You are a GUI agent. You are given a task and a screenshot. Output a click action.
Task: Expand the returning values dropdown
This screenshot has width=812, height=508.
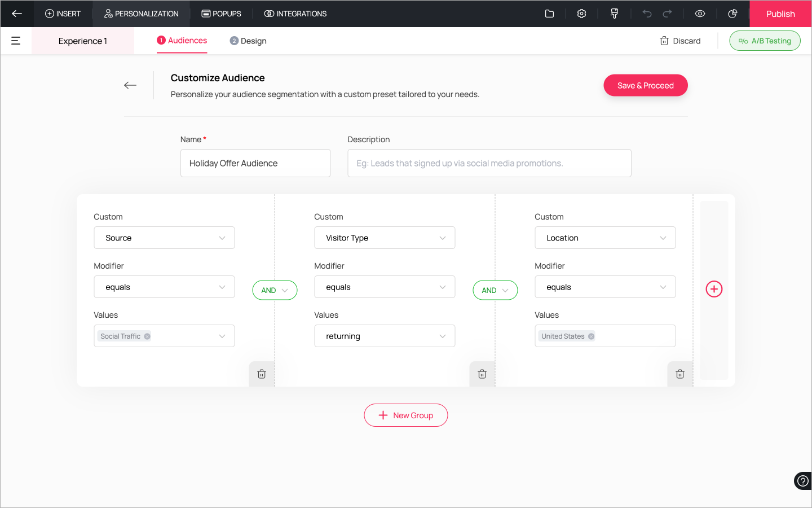point(385,336)
